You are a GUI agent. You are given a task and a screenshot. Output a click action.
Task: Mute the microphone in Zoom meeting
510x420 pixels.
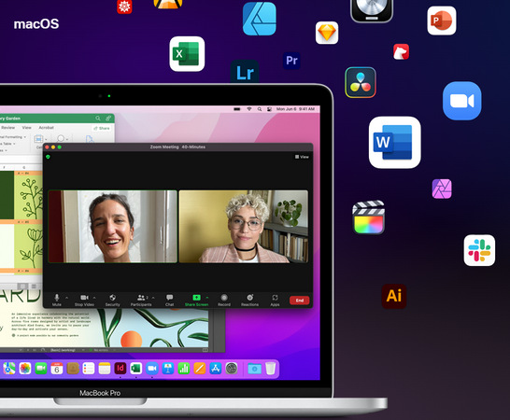(x=57, y=300)
